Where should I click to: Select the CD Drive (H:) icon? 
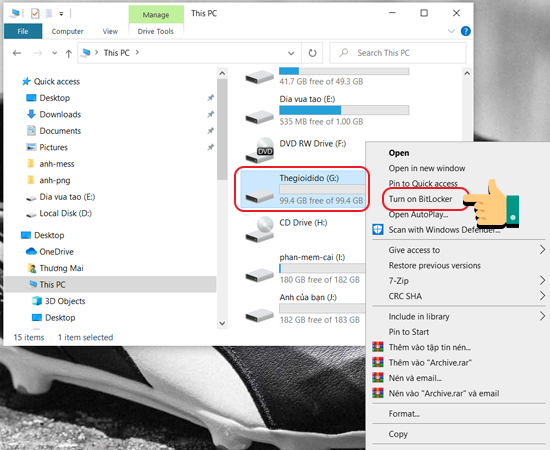pyautogui.click(x=260, y=230)
